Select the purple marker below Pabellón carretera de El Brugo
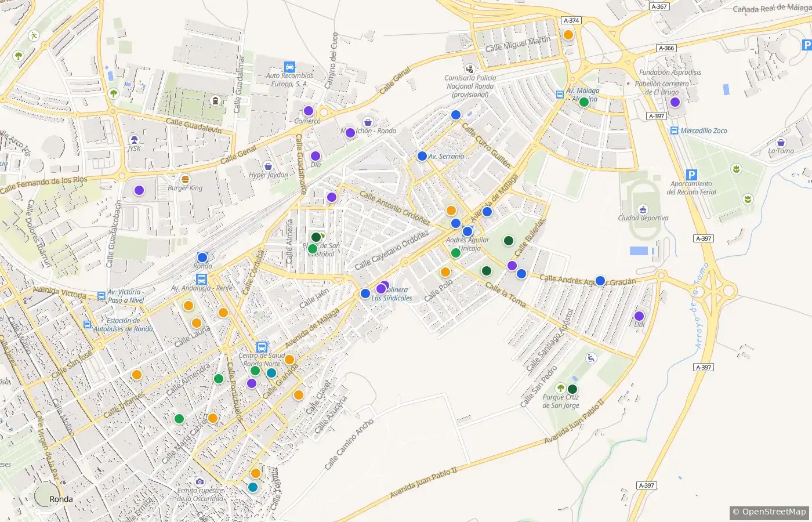Viewport: 812px width, 522px height. (x=675, y=102)
